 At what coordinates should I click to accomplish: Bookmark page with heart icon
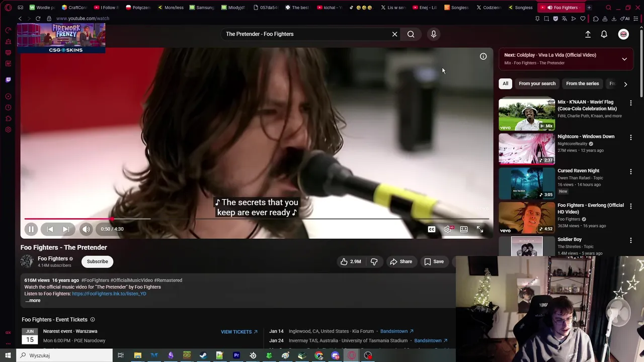(x=583, y=19)
